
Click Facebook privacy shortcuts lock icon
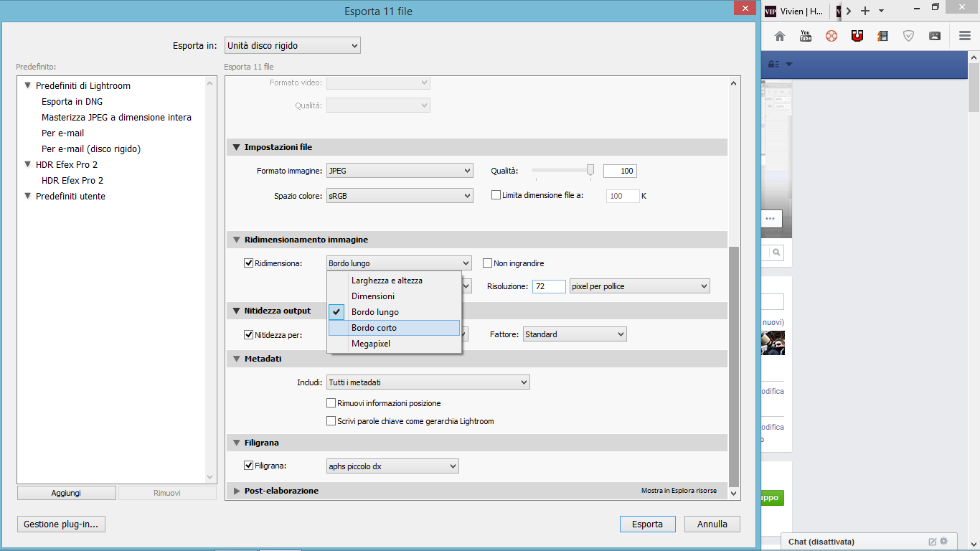tap(774, 64)
